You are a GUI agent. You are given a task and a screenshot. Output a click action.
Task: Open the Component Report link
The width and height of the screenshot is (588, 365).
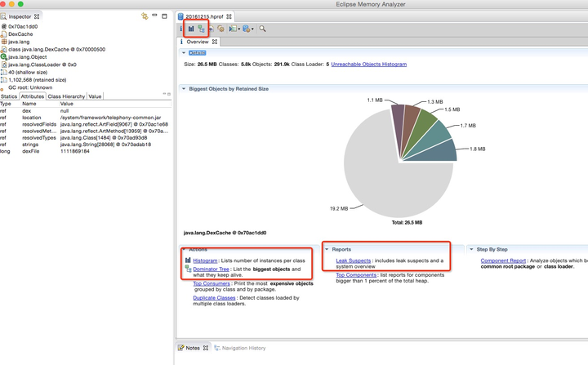click(503, 260)
